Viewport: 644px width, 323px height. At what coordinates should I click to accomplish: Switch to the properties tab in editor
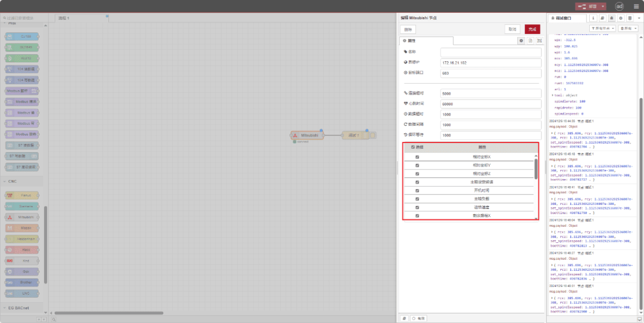426,40
